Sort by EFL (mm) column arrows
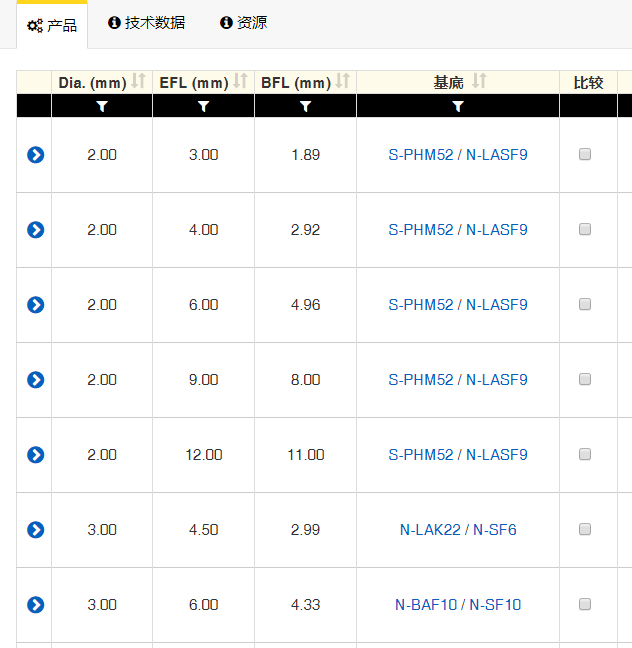632x648 pixels. click(x=240, y=81)
